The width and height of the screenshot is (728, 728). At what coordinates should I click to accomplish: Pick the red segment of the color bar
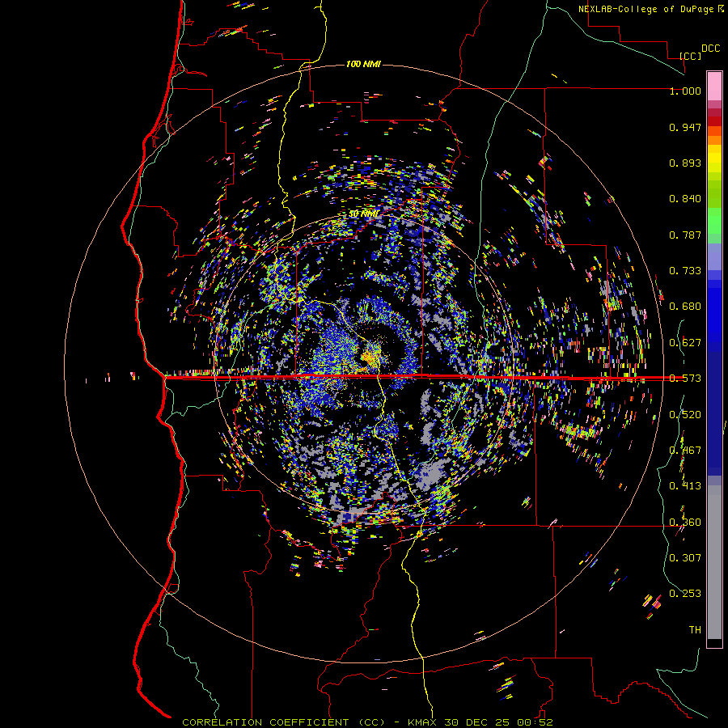coord(714,121)
